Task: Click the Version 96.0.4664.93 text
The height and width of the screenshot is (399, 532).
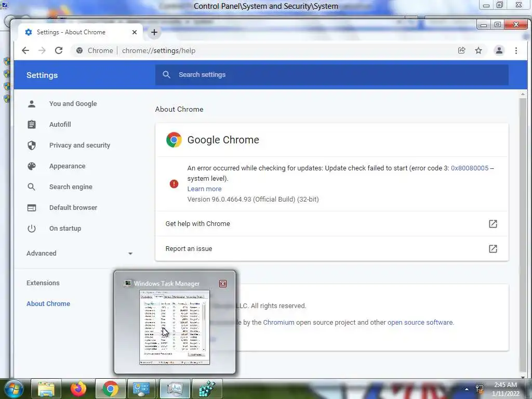Action: click(x=253, y=199)
